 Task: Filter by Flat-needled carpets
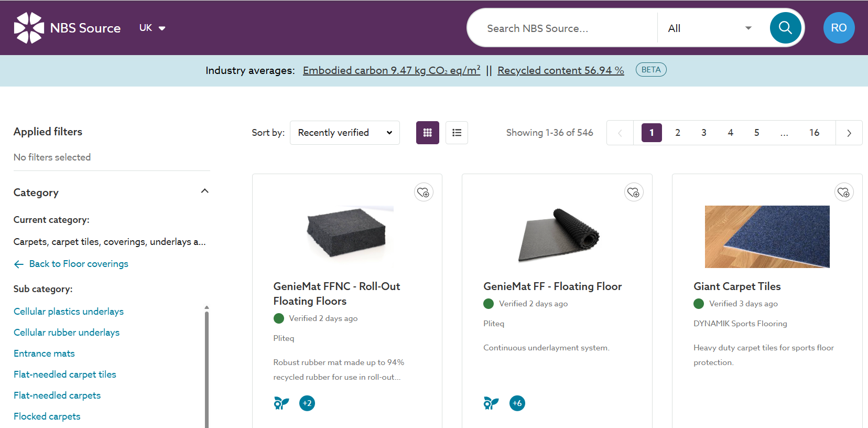point(57,395)
